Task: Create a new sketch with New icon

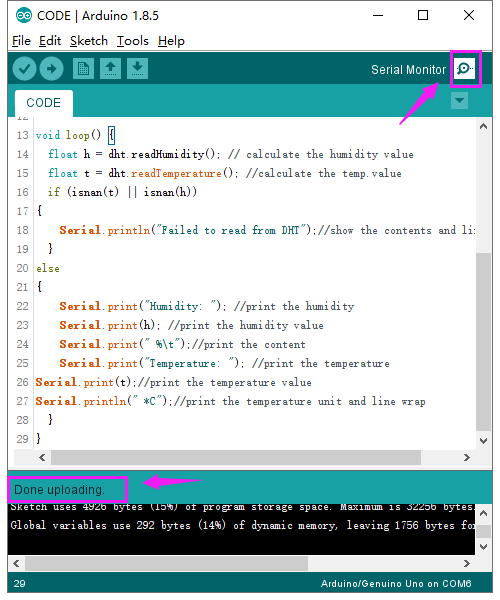Action: tap(83, 69)
